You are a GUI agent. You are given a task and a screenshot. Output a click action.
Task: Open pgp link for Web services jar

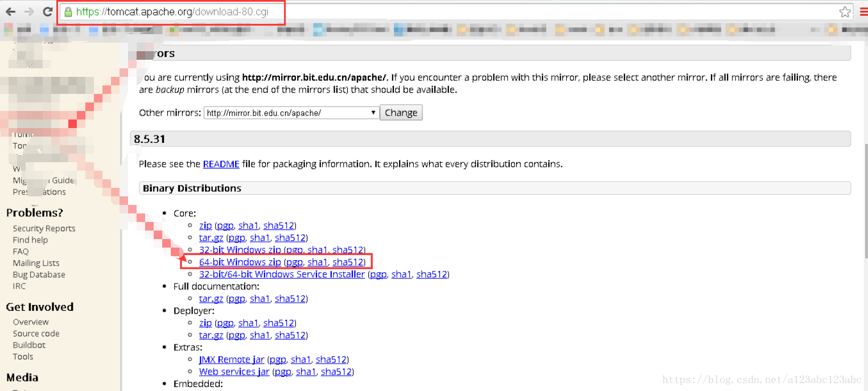click(x=283, y=372)
